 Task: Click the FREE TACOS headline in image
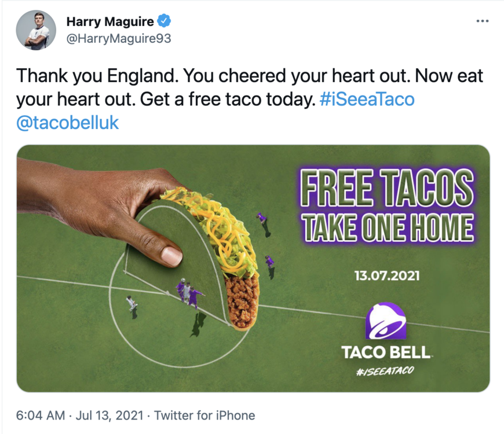pyautogui.click(x=387, y=187)
